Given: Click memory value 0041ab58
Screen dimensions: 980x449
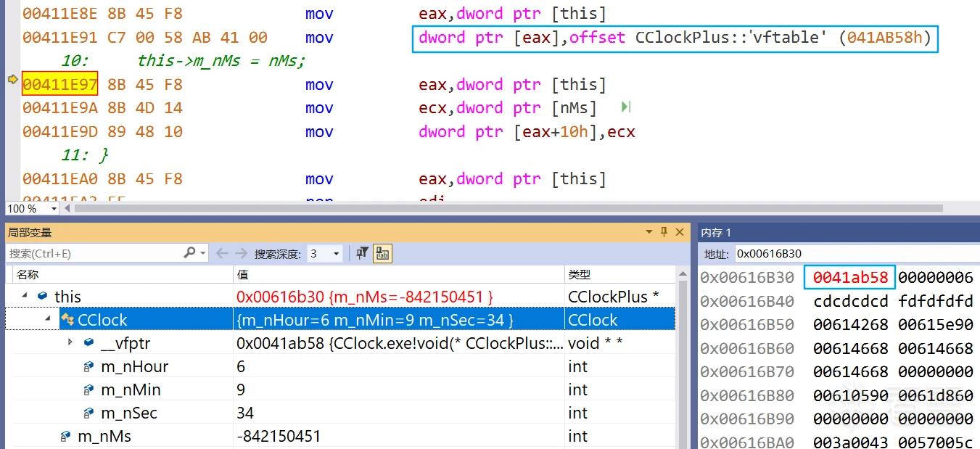Looking at the screenshot, I should click(850, 277).
